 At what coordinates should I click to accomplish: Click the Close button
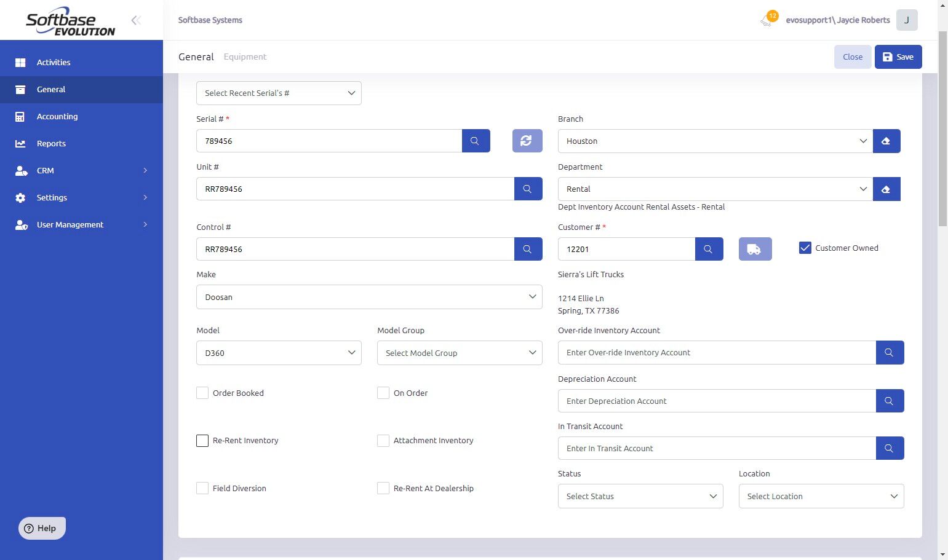[x=853, y=57]
